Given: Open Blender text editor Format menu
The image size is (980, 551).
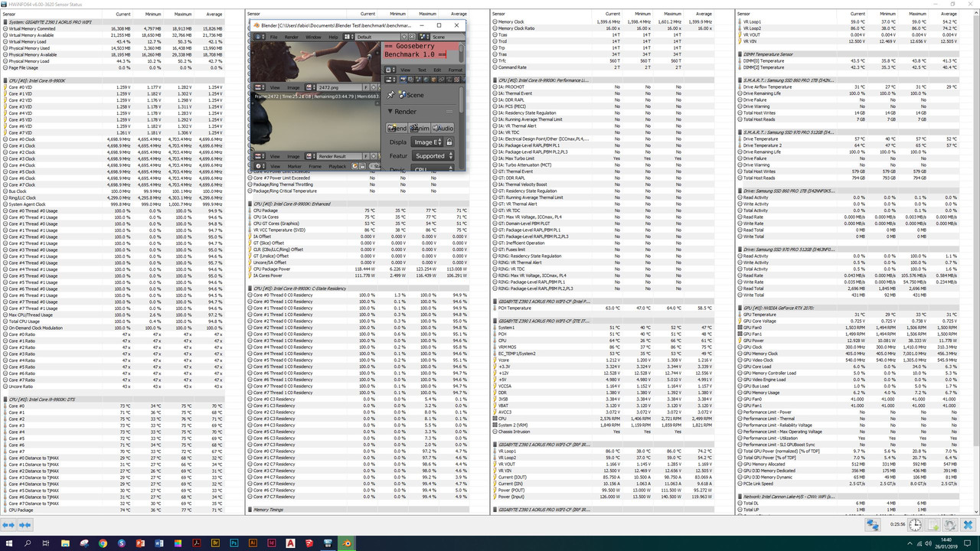Looking at the screenshot, I should tap(456, 70).
